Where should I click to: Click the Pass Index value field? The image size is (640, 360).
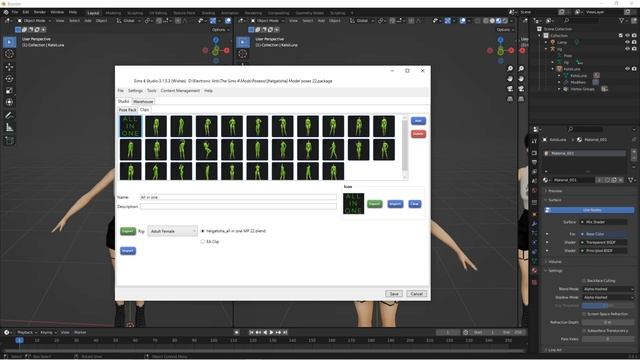608,339
